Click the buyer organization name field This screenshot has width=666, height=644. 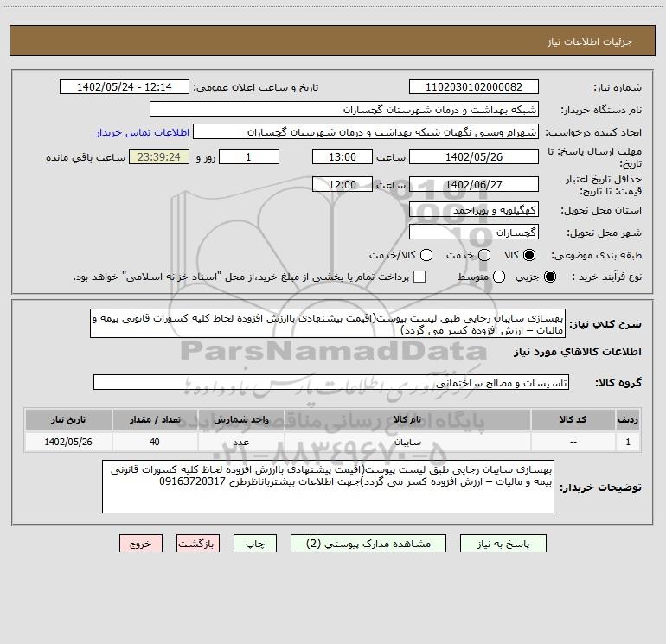pyautogui.click(x=344, y=110)
